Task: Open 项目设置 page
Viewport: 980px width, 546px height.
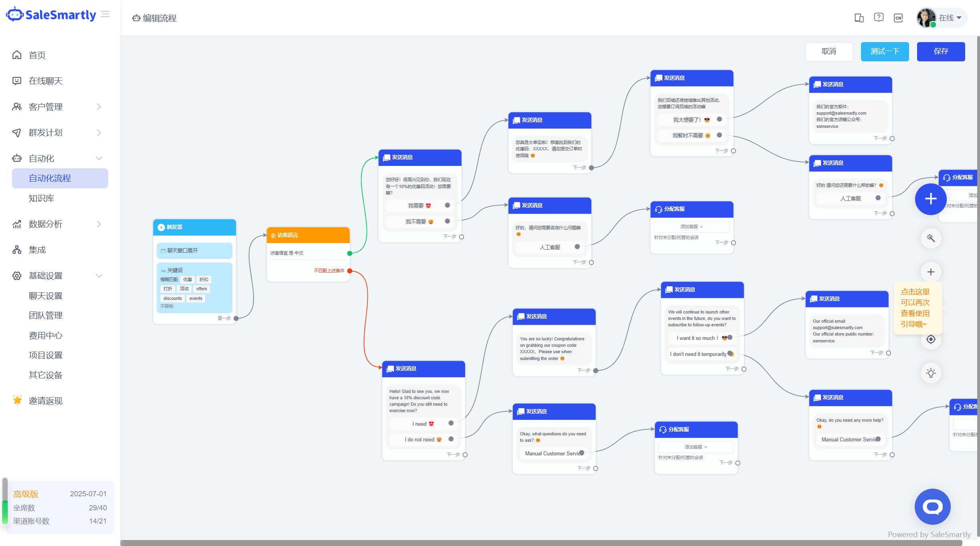Action: (x=46, y=355)
